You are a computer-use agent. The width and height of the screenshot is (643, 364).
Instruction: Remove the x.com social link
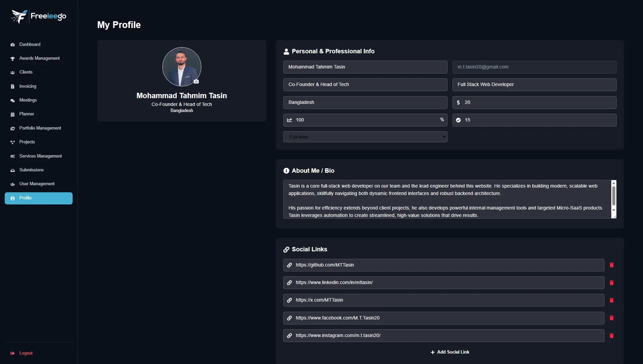(611, 300)
